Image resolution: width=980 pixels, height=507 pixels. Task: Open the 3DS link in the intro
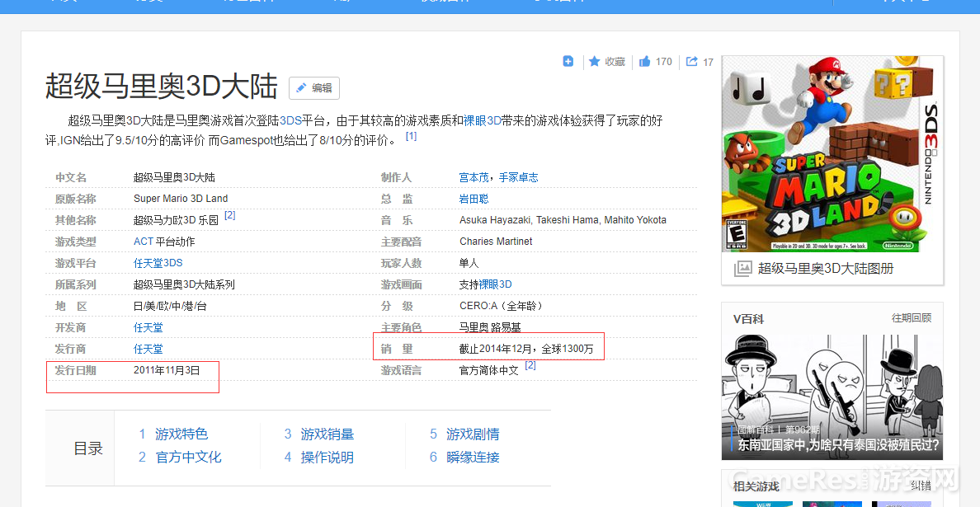[x=290, y=120]
